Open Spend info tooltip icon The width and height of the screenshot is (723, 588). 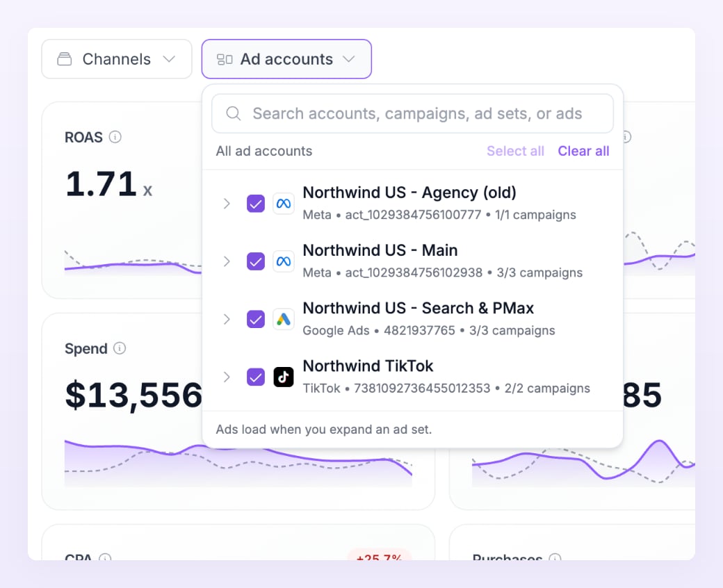tap(120, 348)
